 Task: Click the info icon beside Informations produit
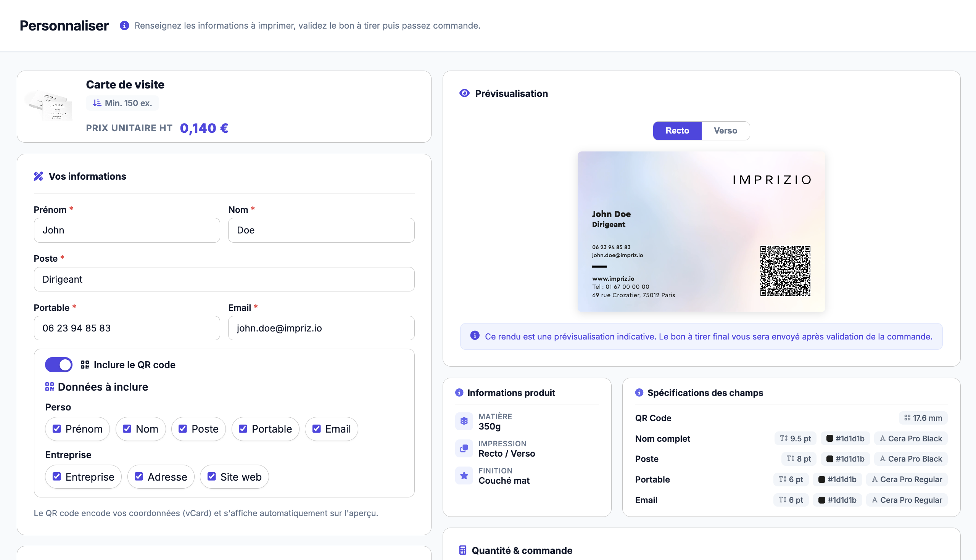coord(459,392)
